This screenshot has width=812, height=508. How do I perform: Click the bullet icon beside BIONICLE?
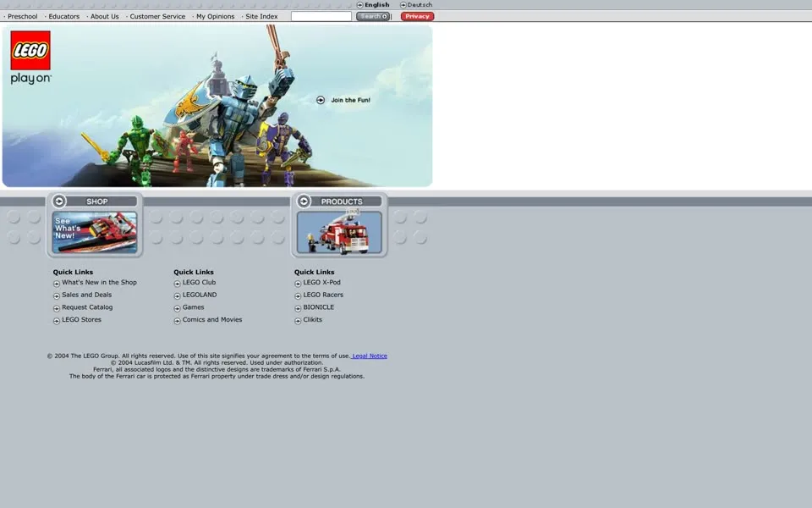click(298, 308)
